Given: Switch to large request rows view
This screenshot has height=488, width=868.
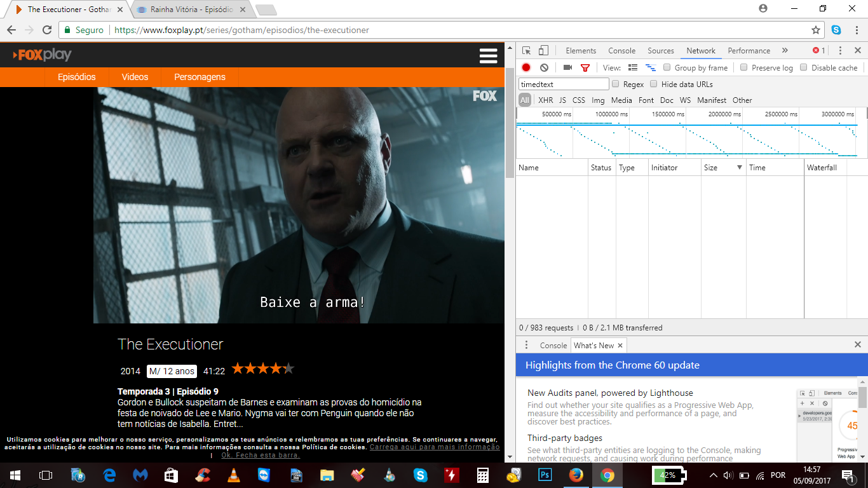Looking at the screenshot, I should pos(633,67).
